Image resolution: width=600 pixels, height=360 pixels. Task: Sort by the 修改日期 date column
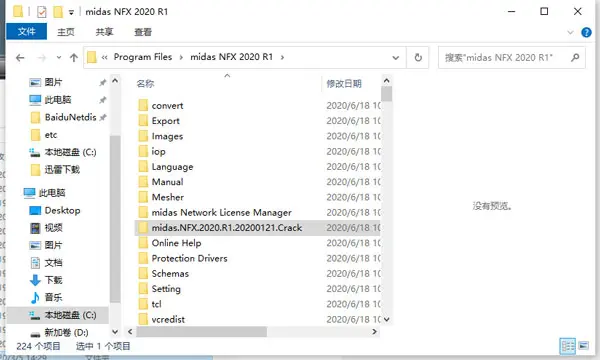pos(344,84)
